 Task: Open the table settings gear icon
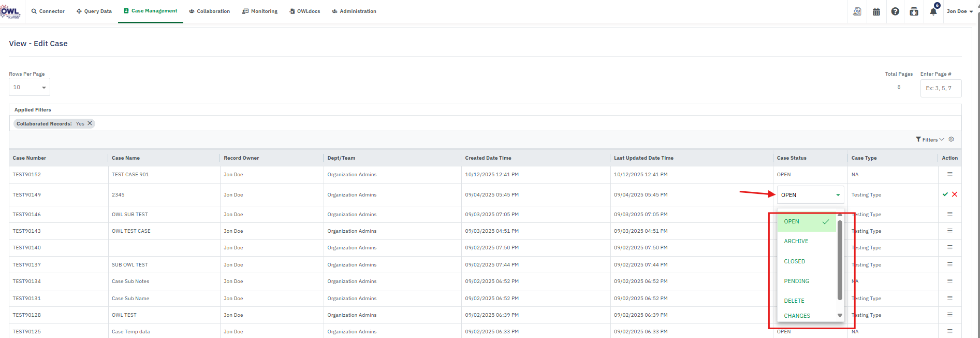coord(951,139)
